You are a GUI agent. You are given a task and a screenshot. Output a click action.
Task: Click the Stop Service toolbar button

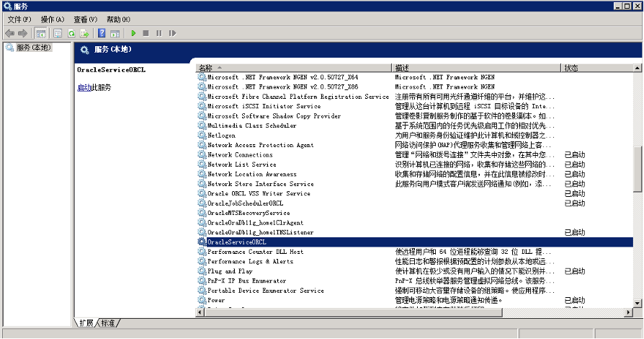146,33
